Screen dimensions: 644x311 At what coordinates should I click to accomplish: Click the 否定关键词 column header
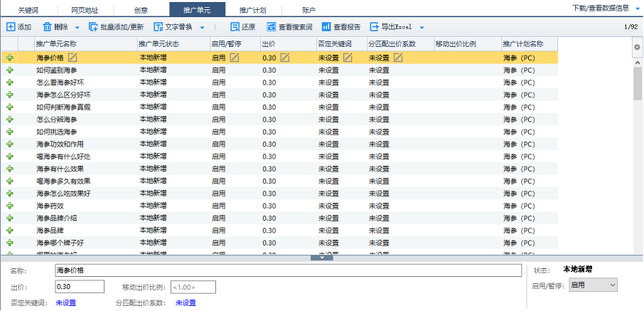[341, 44]
